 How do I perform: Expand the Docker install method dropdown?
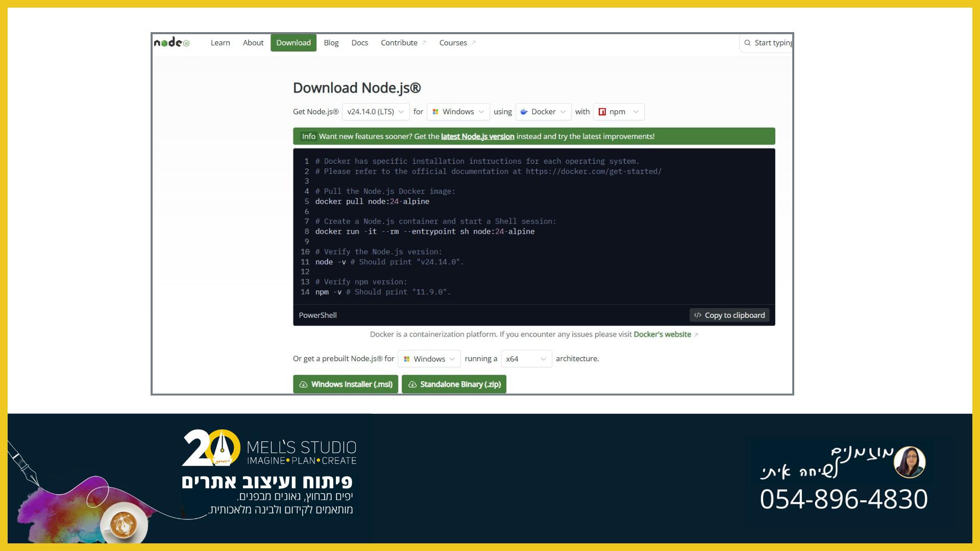point(543,112)
